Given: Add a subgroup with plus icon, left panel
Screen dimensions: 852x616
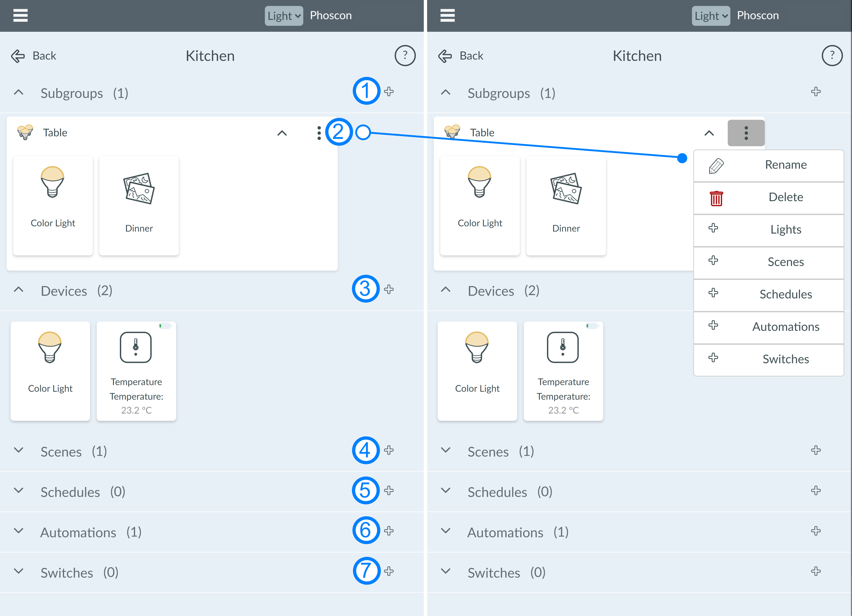Looking at the screenshot, I should click(x=389, y=92).
